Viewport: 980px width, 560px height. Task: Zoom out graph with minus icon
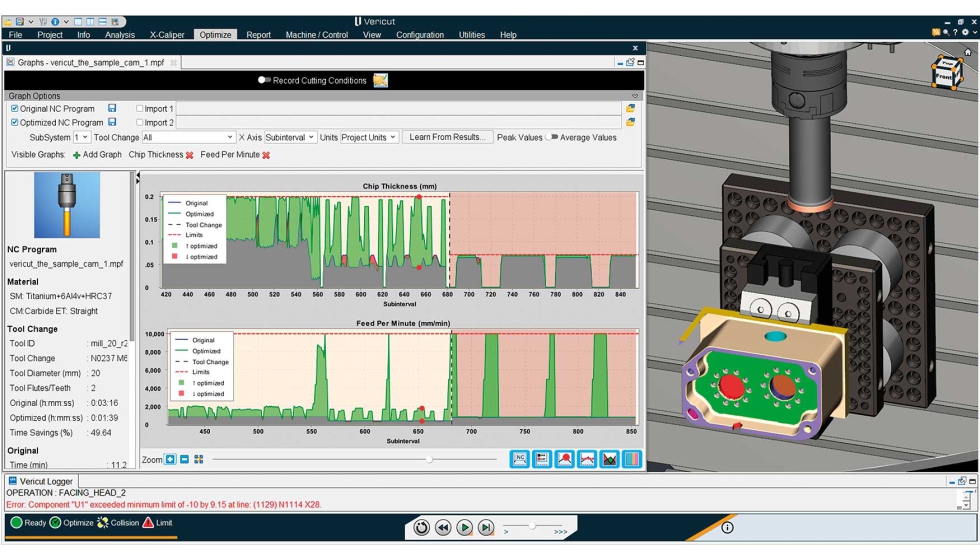[x=184, y=459]
